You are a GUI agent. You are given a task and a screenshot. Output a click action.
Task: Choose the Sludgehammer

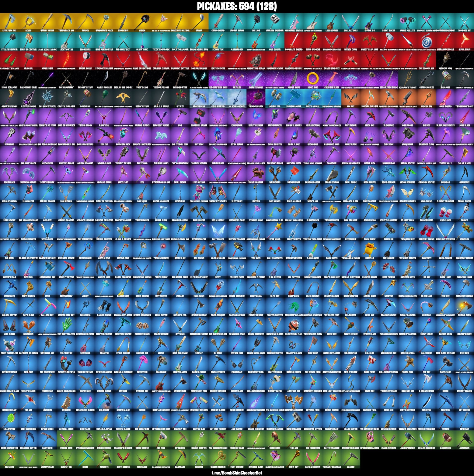294,99
